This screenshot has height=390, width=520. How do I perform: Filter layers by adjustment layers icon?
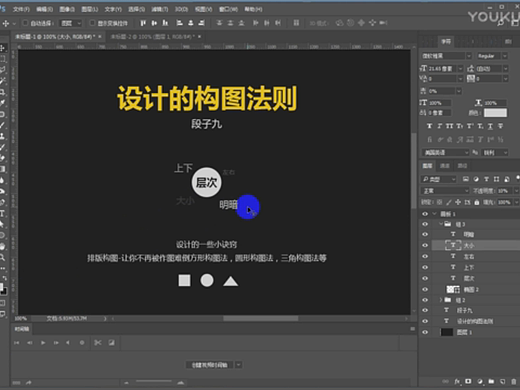[x=476, y=179]
